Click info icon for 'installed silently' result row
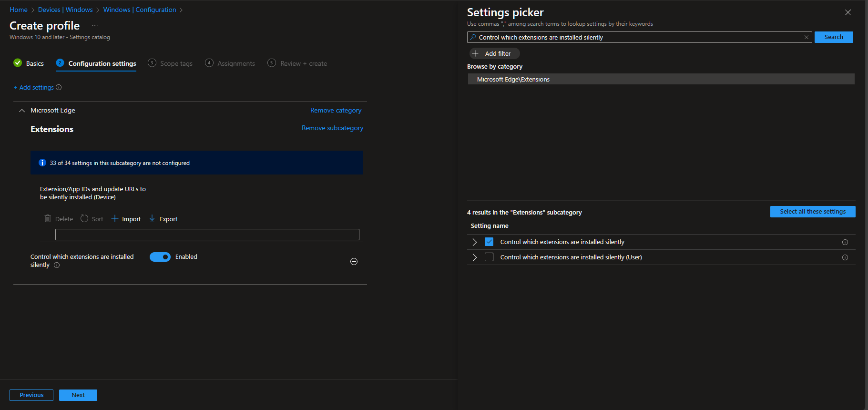Screen dimensions: 868x410 (845, 242)
